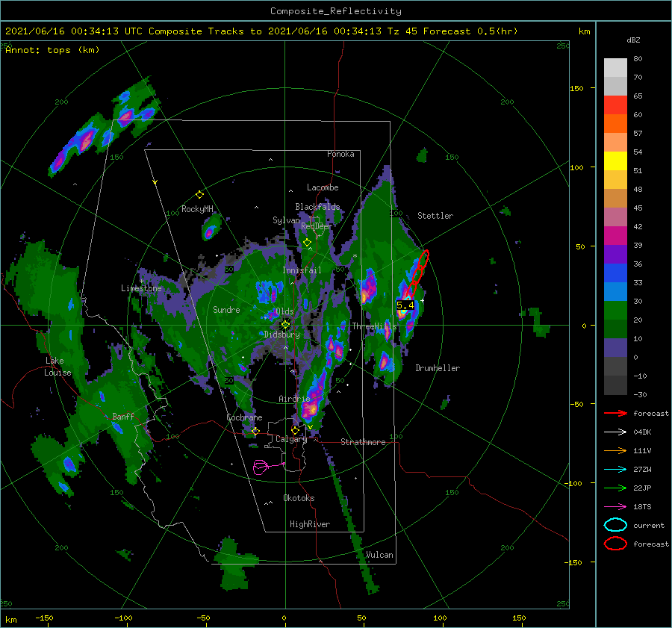
Task: Click the 20 dBZ green color swatch
Action: (615, 310)
